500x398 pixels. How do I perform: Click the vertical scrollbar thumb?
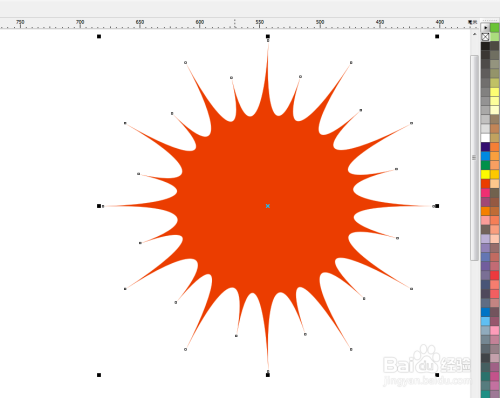474,158
